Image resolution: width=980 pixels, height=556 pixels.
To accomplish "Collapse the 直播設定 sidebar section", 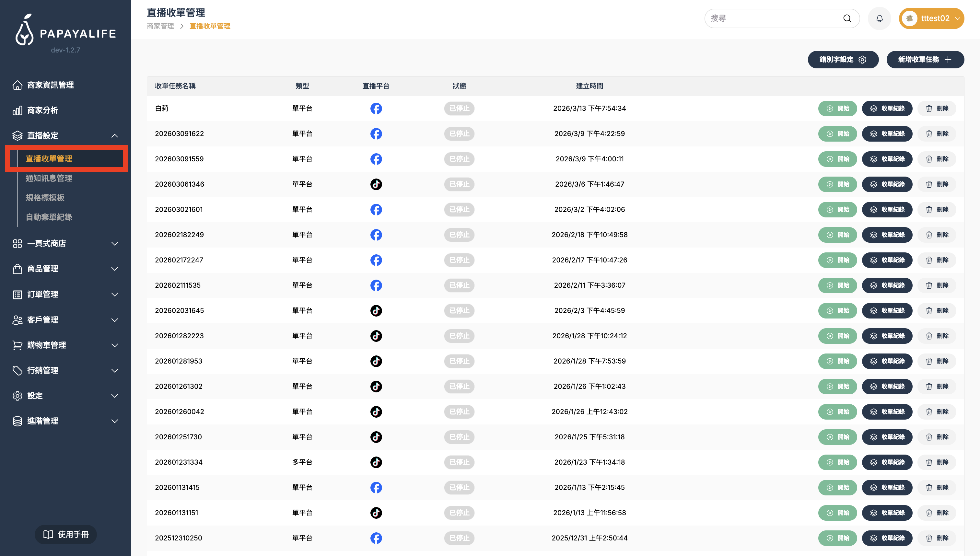I will click(x=115, y=135).
